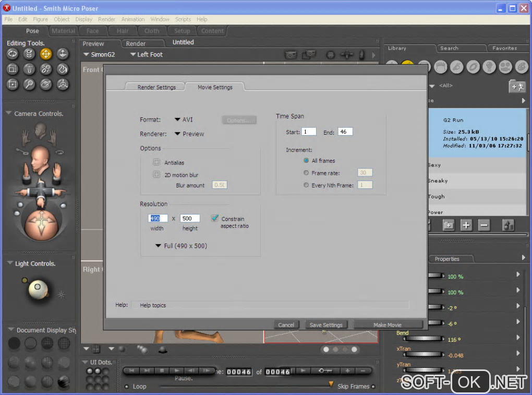Viewport: 532px width, 395px height.
Task: Open the Cameras library category icon
Action: pos(505,67)
